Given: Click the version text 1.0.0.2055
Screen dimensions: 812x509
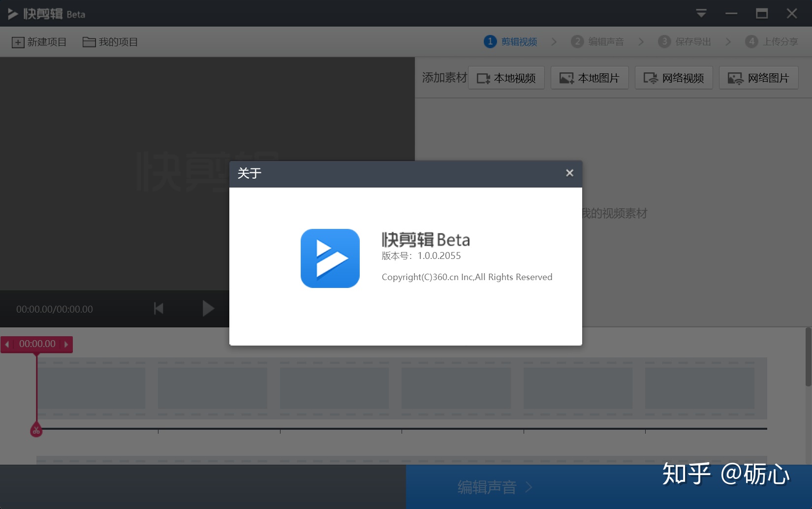Looking at the screenshot, I should [439, 255].
